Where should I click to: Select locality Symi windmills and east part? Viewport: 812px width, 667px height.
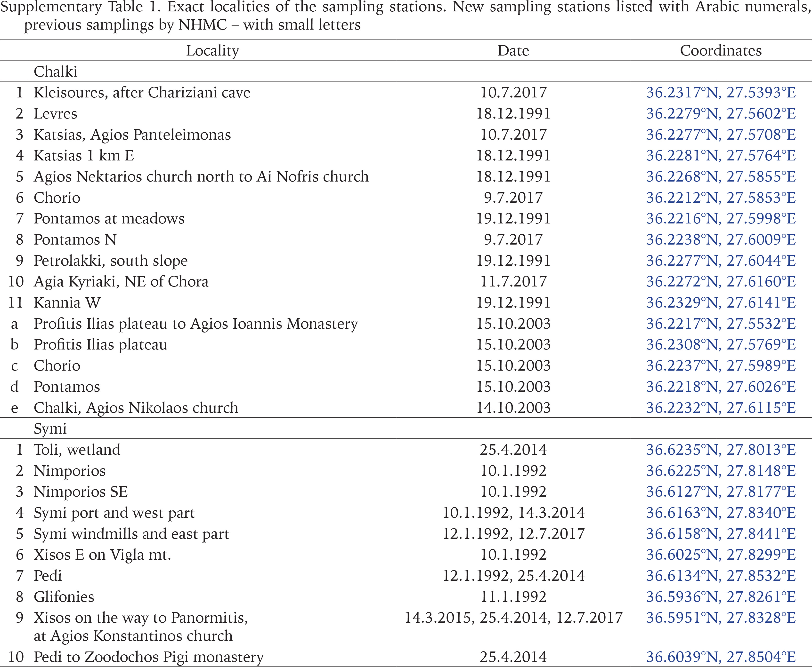(131, 534)
